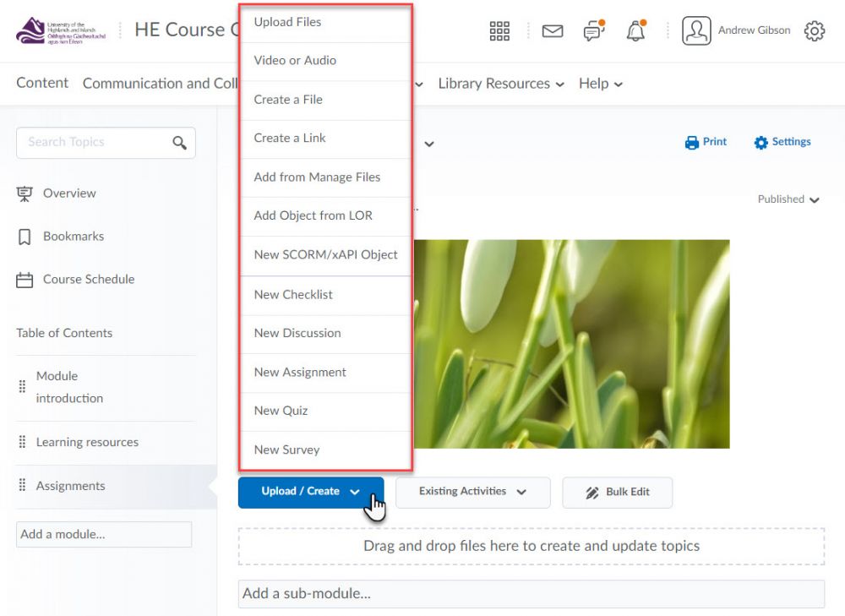Click the HE Course title link

[186, 30]
